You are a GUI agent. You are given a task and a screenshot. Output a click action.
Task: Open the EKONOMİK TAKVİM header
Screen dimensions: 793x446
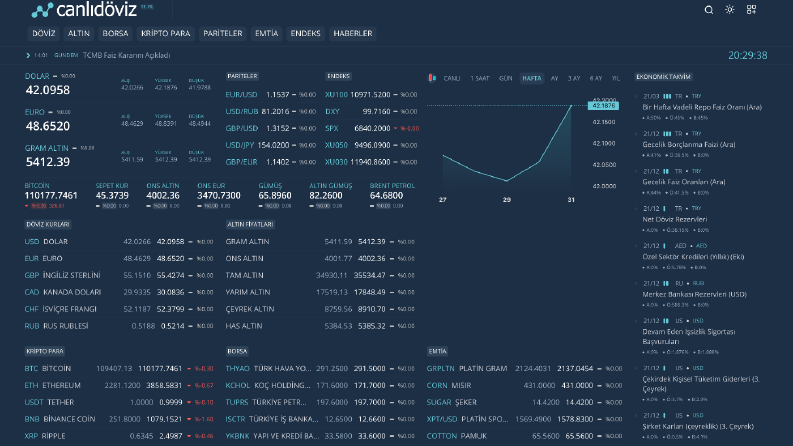coord(663,77)
